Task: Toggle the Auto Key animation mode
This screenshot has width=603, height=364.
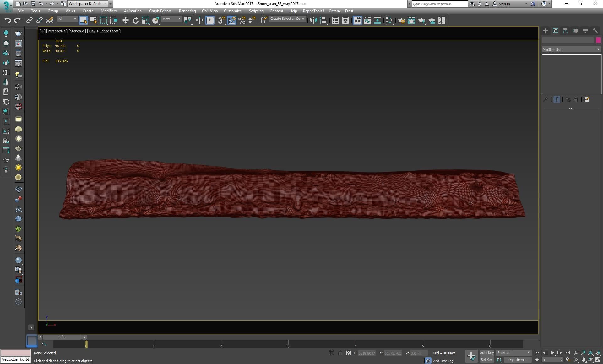Action: [486, 353]
